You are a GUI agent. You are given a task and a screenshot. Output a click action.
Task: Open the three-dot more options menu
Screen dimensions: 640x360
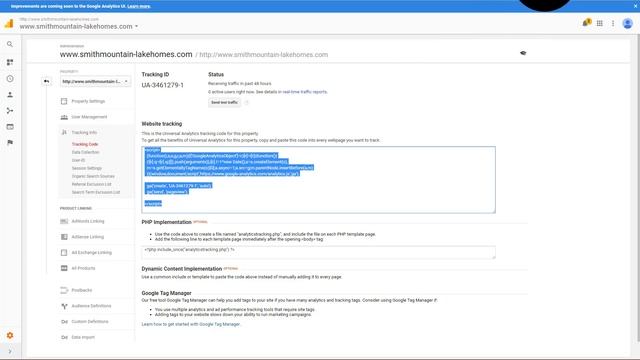click(613, 23)
